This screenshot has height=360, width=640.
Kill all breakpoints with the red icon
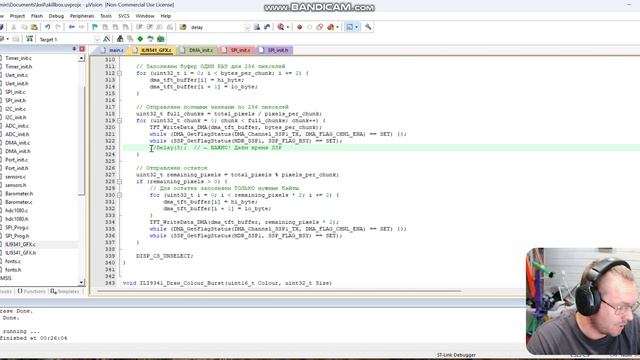click(330, 27)
